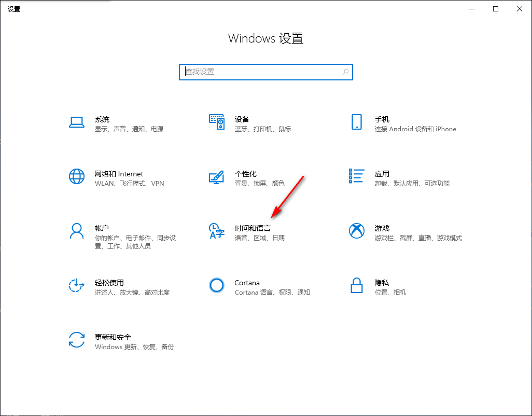Image resolution: width=532 pixels, height=416 pixels.
Task: Click the 网络和 Internet globe icon
Action: [77, 176]
